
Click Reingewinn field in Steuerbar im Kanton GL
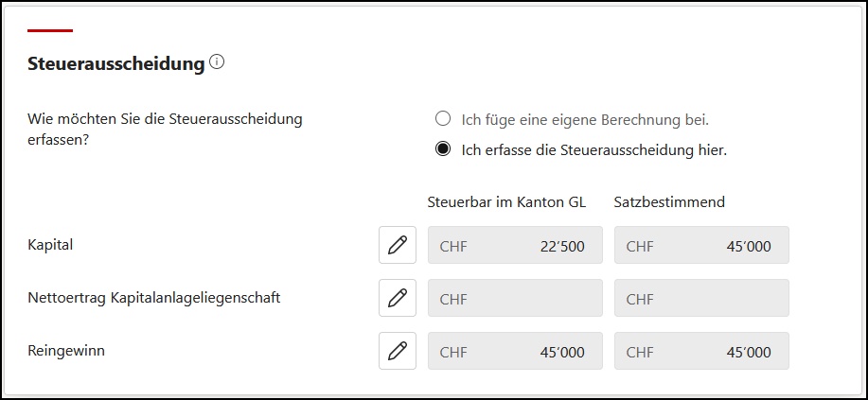pyautogui.click(x=515, y=351)
